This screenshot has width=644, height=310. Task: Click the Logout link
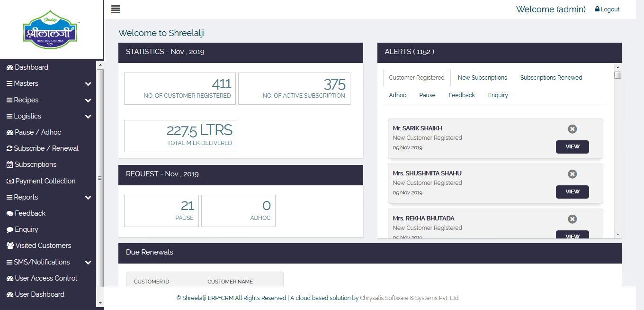[610, 9]
